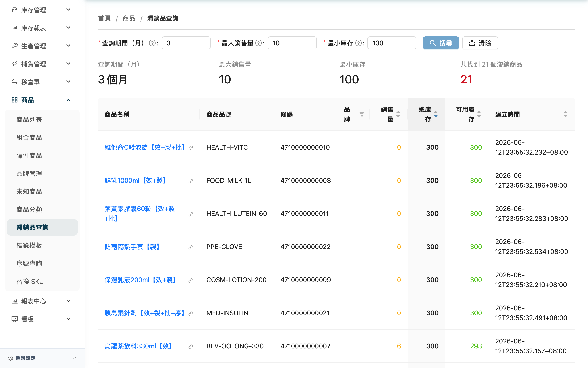This screenshot has height=368, width=588.
Task: Copy link icon for 烏龍茶飲料330ml
Action: pos(191,347)
